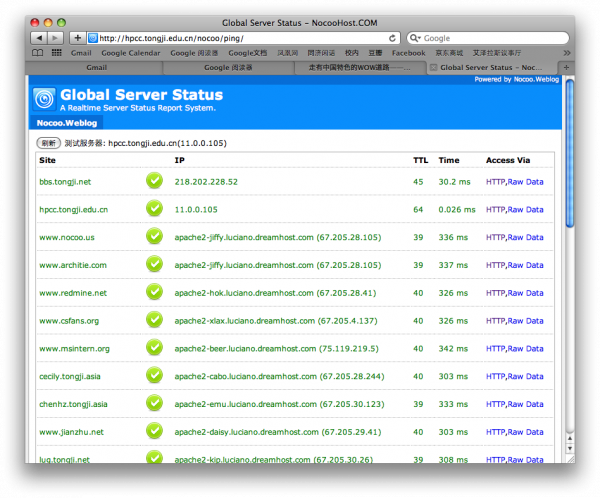Click green status check for www.nocoo.us
This screenshot has width=600, height=498.
click(x=154, y=236)
